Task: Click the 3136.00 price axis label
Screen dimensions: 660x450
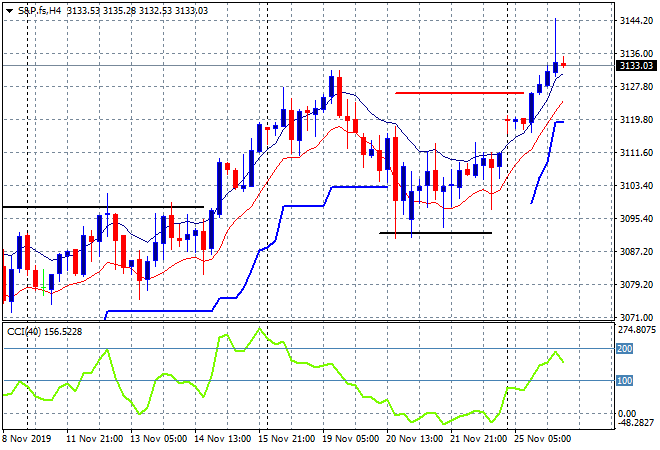Action: [x=636, y=53]
